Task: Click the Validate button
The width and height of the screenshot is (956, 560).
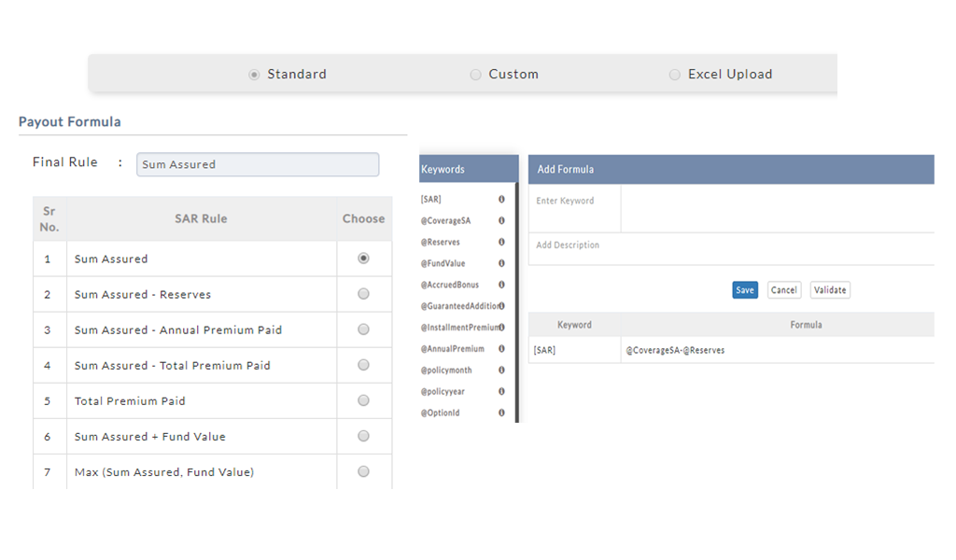Action: tap(830, 290)
